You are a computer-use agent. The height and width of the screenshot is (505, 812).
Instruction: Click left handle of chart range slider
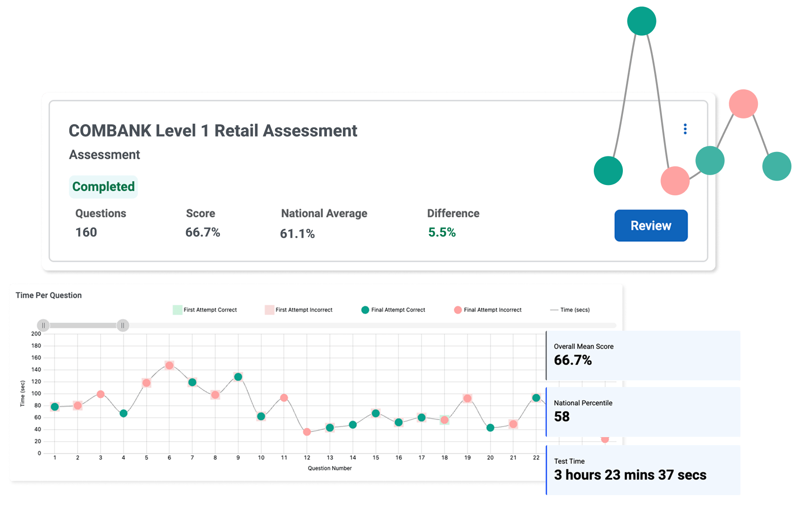43,325
